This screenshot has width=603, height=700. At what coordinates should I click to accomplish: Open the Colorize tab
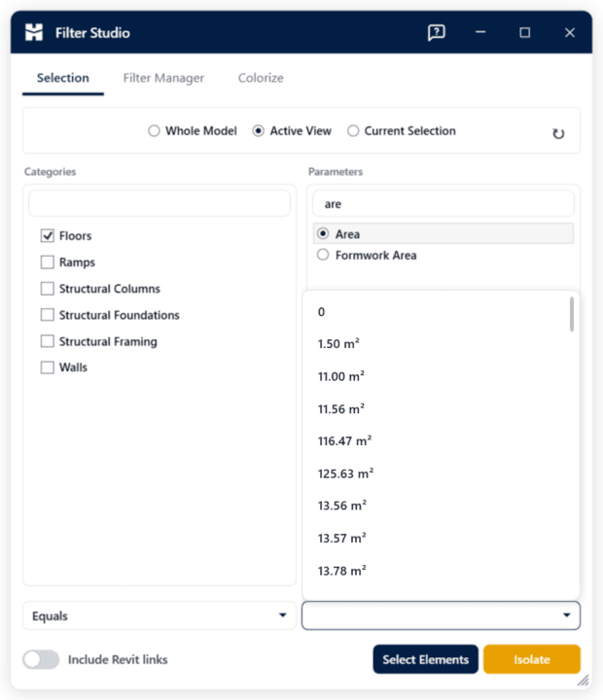pos(261,78)
